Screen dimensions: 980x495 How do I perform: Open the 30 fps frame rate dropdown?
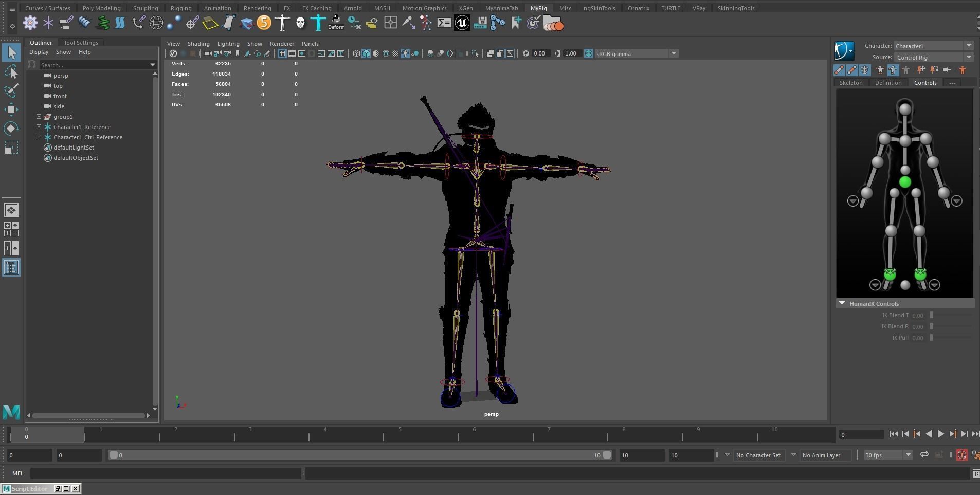click(x=888, y=455)
